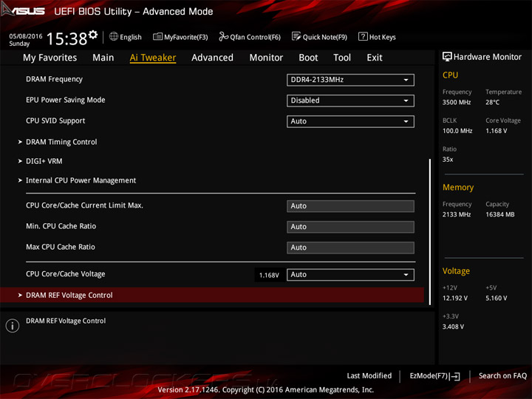
Task: Click Search on FAQ link
Action: coord(502,375)
